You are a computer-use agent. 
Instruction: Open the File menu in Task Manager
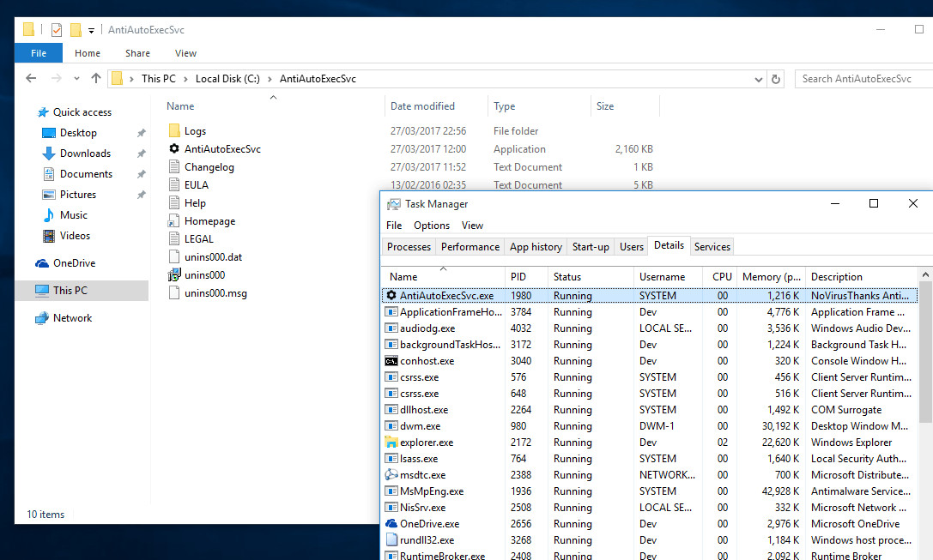point(394,226)
